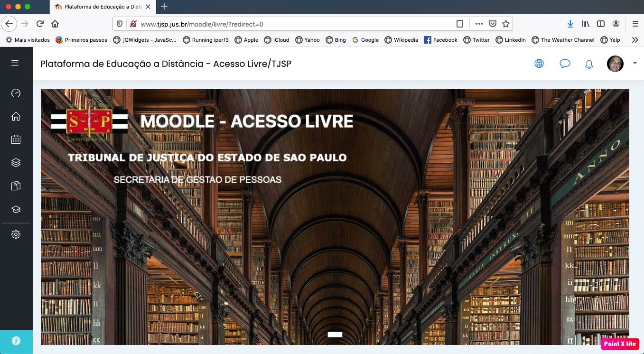Open tracking protection shield icon in URL bar
The image size is (644, 354).
coord(120,24)
